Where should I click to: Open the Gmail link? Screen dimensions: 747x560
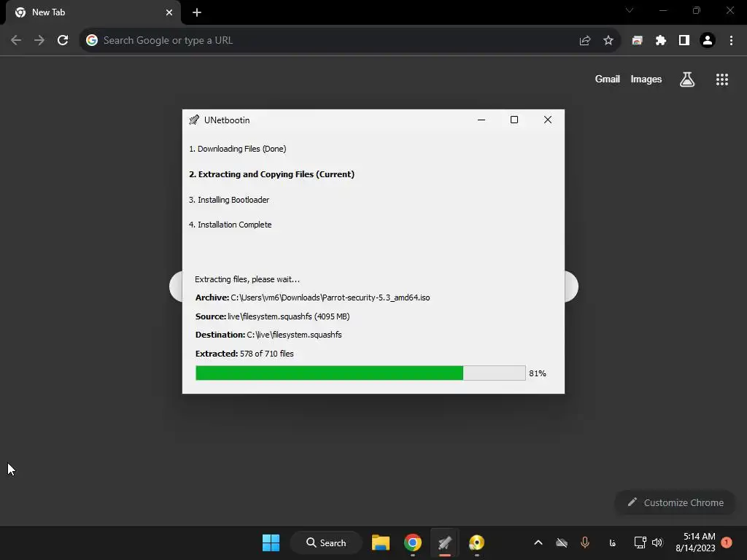(x=608, y=79)
